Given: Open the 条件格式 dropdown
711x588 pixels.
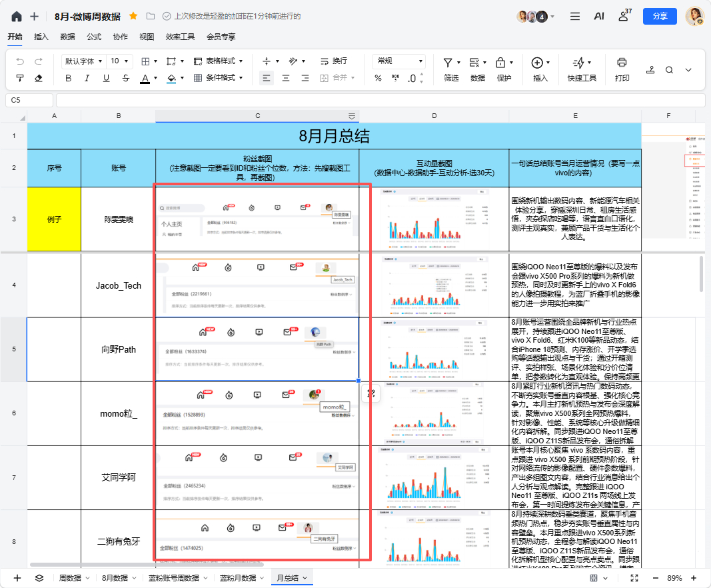Looking at the screenshot, I should click(x=218, y=77).
